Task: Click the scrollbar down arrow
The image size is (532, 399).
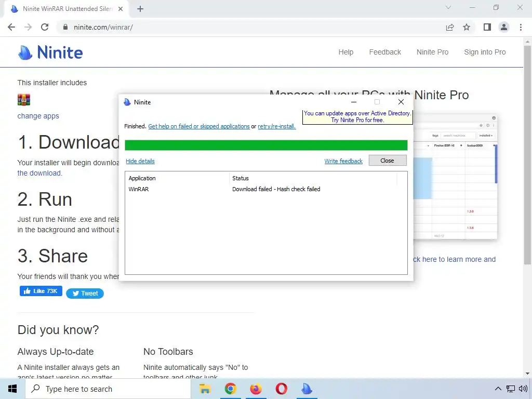Action: [x=527, y=374]
